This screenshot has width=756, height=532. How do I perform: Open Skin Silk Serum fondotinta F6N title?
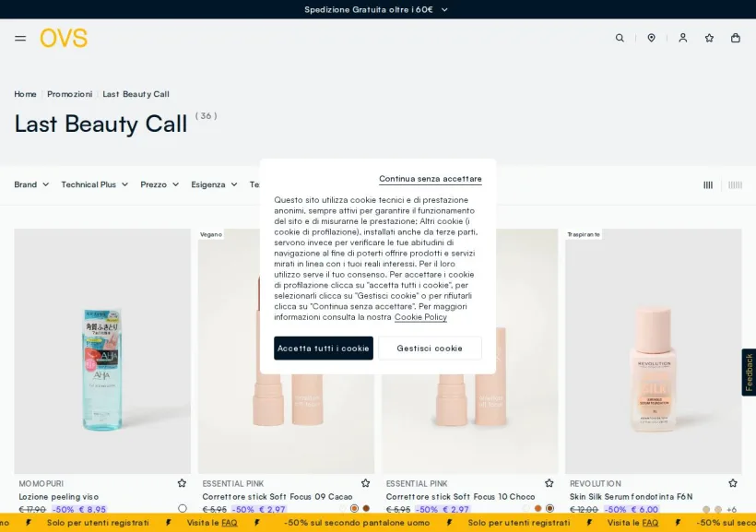coord(632,496)
